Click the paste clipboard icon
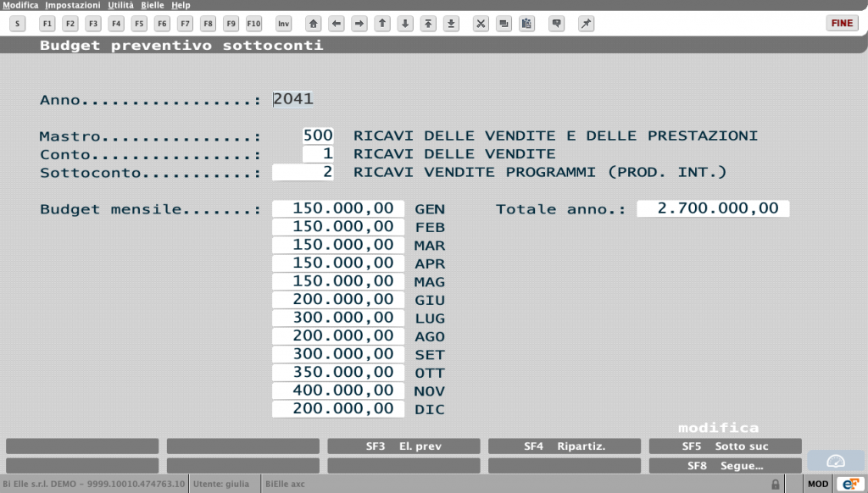Image resolution: width=868 pixels, height=493 pixels. pos(526,24)
